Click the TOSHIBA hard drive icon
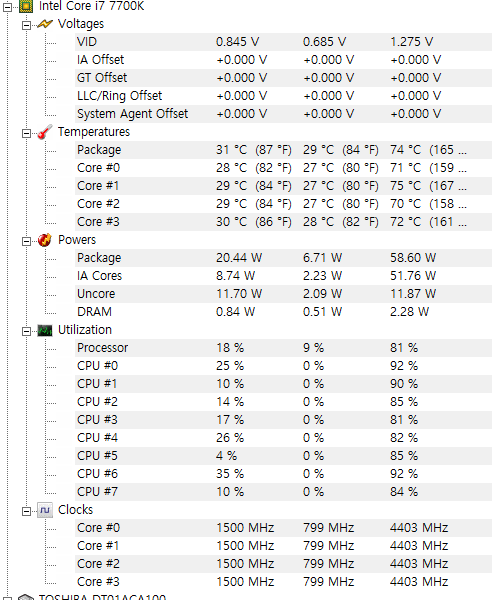 pyautogui.click(x=26, y=597)
